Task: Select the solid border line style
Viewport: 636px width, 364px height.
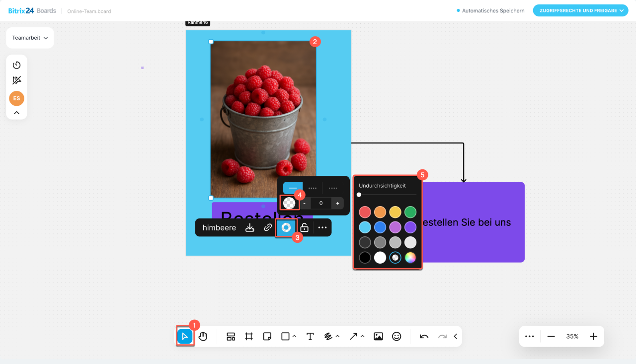Action: (x=293, y=188)
